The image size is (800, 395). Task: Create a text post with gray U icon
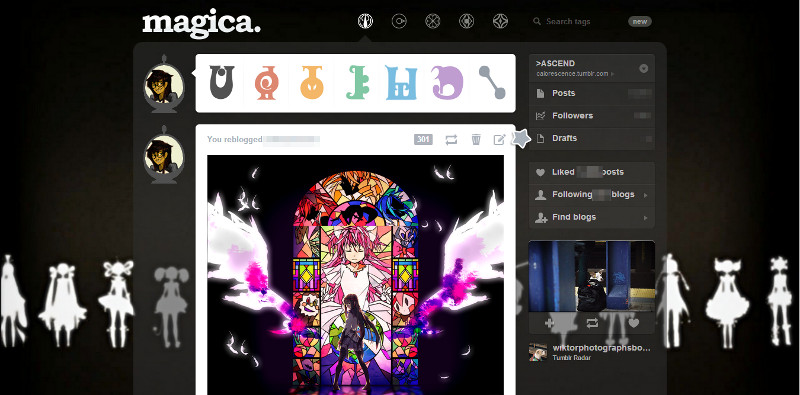tap(222, 83)
